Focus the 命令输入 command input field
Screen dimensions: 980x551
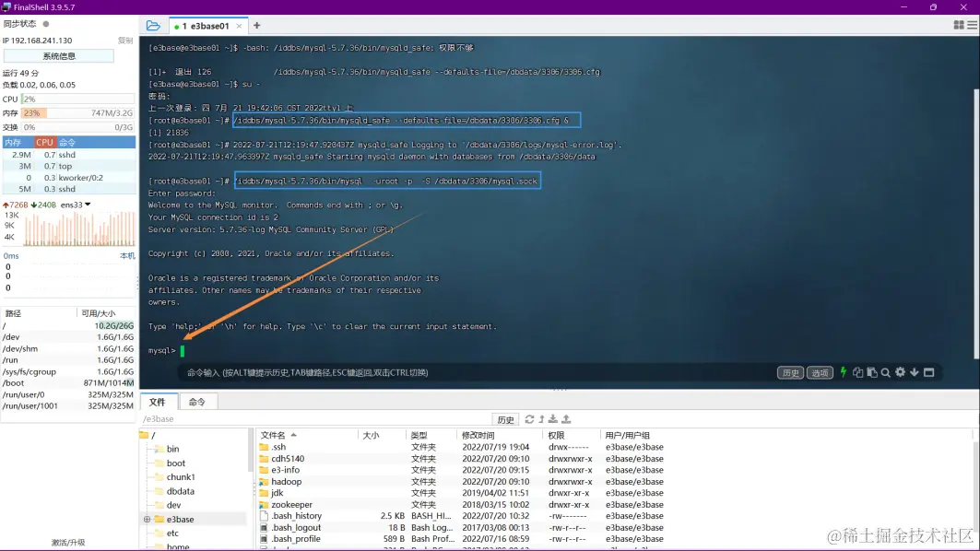(x=475, y=372)
